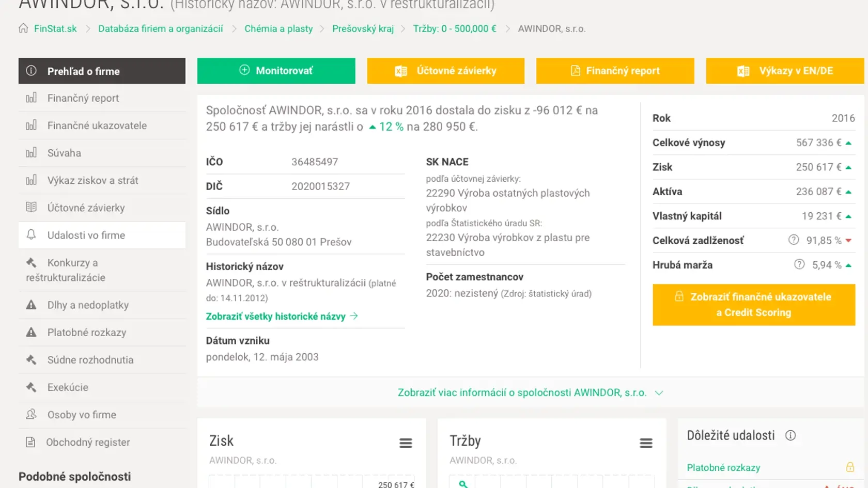Click Excel icon on Výkazy v EN/DE button
The image size is (868, 488).
point(743,71)
